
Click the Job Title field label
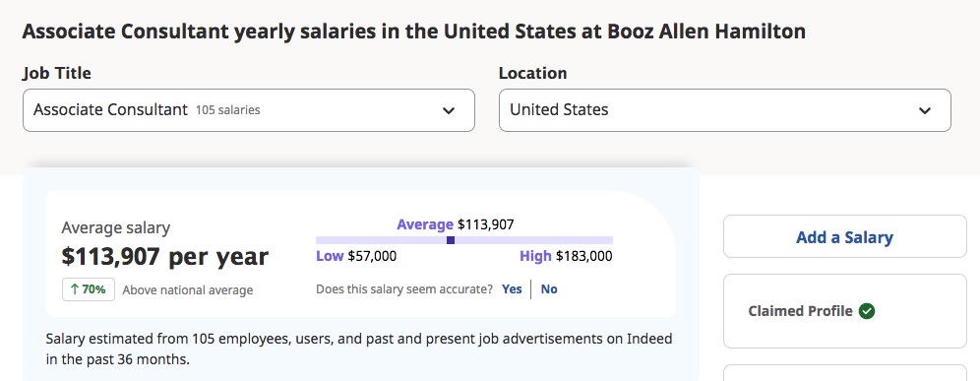coord(57,73)
